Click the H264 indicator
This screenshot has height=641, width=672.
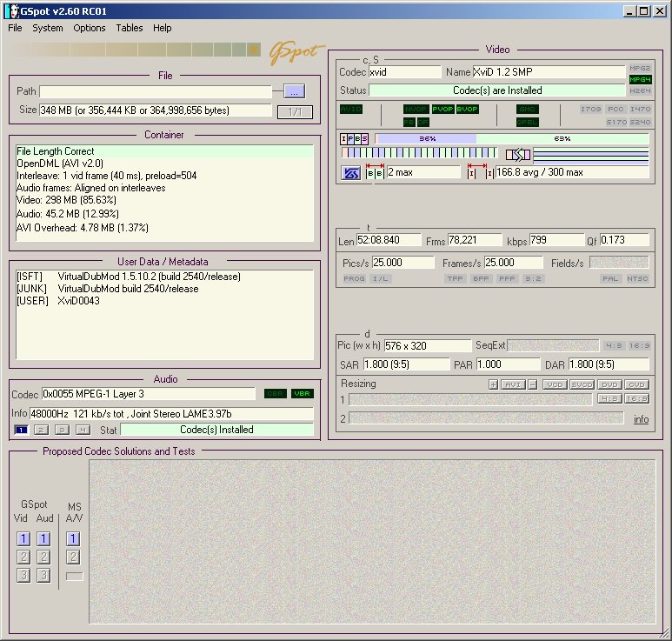point(640,90)
